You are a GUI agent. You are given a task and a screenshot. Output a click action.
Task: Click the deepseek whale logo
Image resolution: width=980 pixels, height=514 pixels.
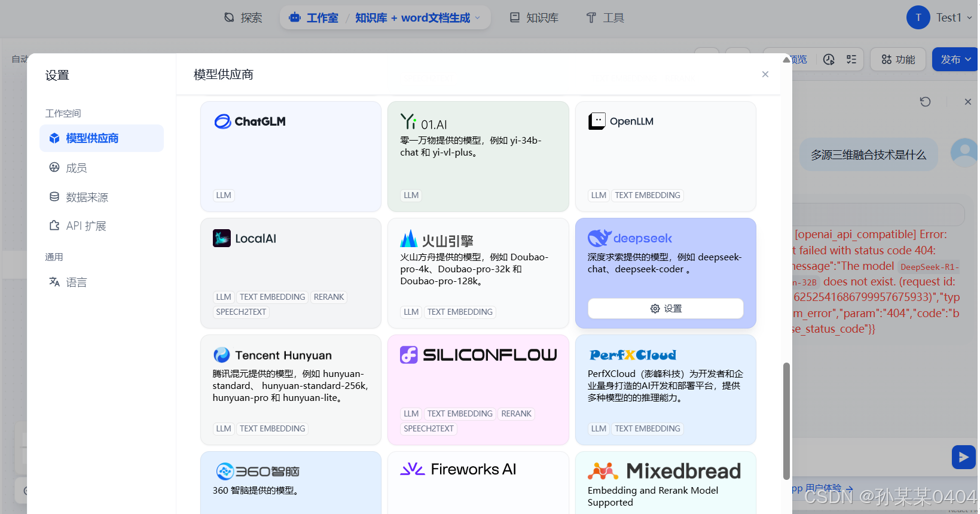coord(600,238)
